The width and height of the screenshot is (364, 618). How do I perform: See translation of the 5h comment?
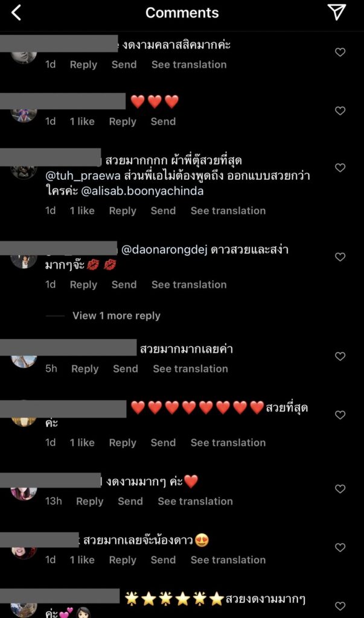pyautogui.click(x=191, y=369)
